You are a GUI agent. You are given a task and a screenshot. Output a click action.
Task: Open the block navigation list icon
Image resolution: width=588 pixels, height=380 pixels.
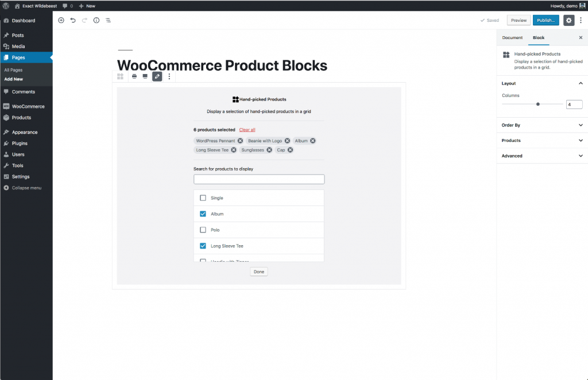108,20
